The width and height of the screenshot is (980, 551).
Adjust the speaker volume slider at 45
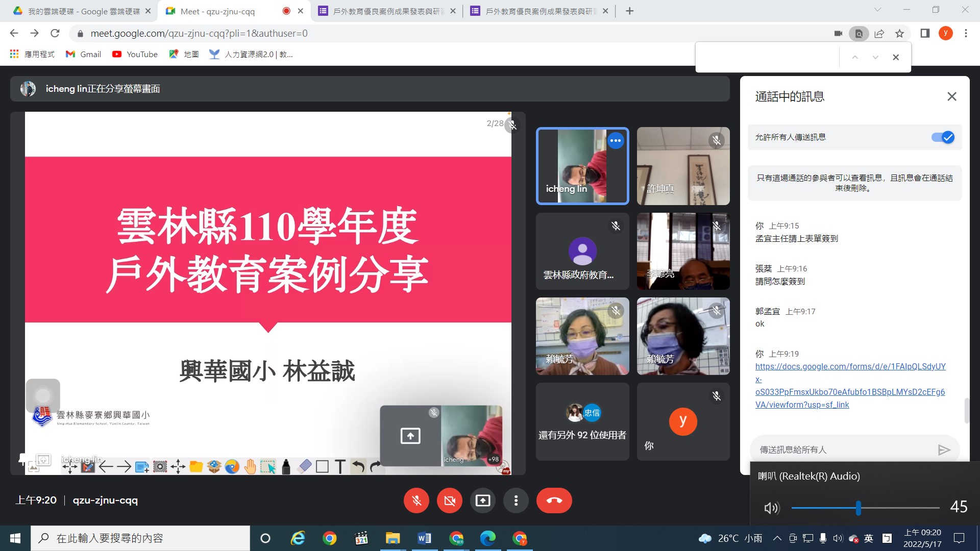click(859, 508)
